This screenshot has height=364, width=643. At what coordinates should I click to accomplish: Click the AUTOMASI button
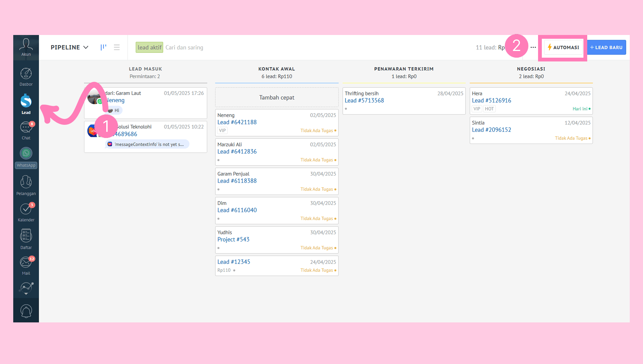point(563,47)
